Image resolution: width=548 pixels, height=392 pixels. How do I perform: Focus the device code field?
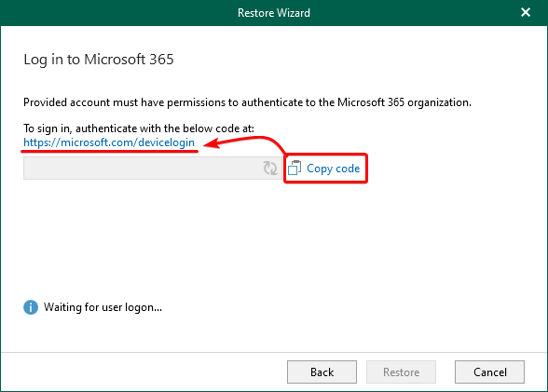(x=153, y=169)
